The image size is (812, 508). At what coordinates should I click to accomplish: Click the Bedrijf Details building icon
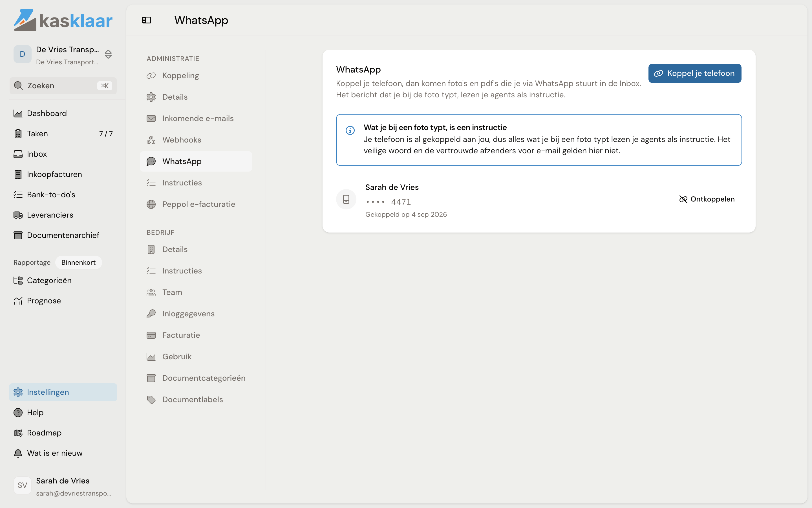151,249
